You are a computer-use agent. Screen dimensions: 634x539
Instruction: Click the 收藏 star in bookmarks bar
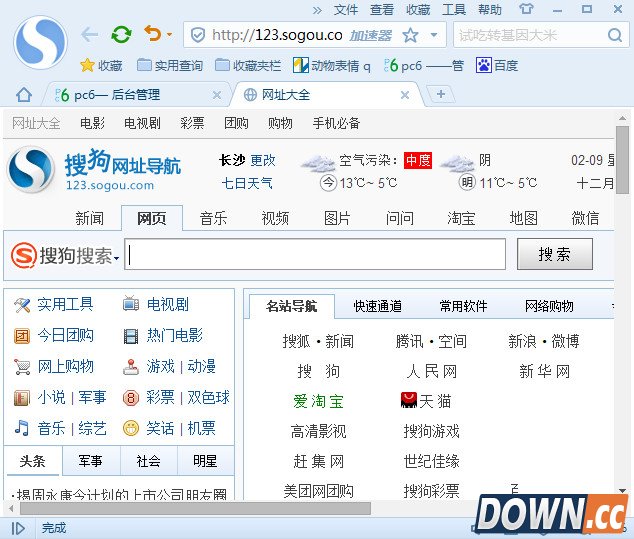click(x=101, y=65)
